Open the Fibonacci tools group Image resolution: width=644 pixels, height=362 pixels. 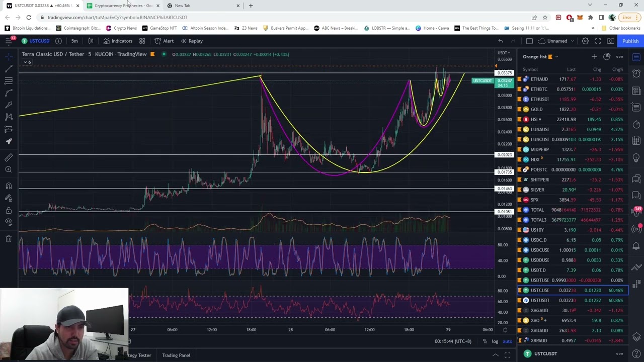[9, 80]
